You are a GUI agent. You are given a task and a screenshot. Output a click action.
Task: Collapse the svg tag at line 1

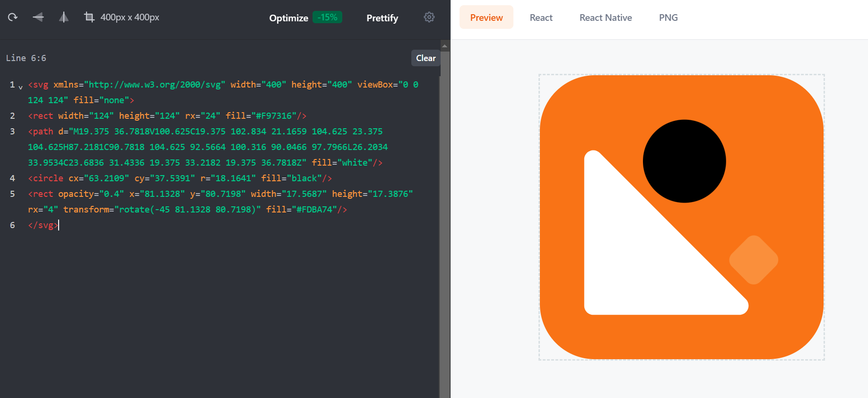point(20,87)
